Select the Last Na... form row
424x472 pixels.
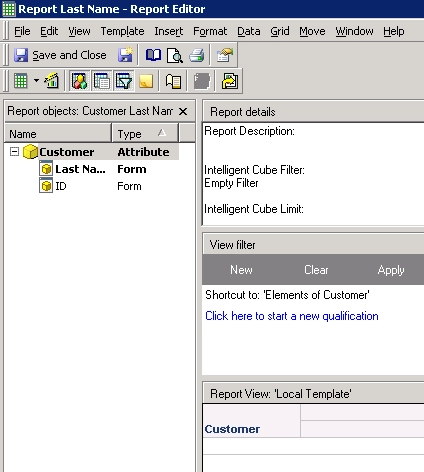tap(92, 169)
